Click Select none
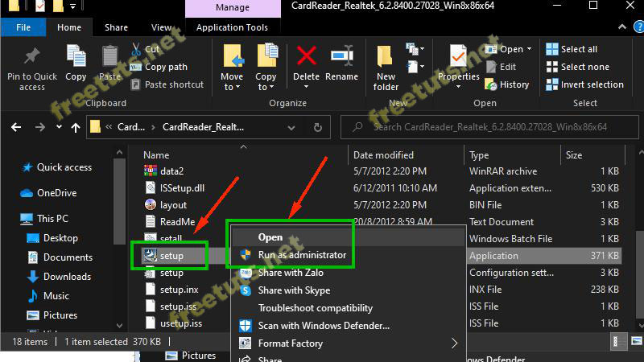This screenshot has height=362, width=644. (x=577, y=67)
